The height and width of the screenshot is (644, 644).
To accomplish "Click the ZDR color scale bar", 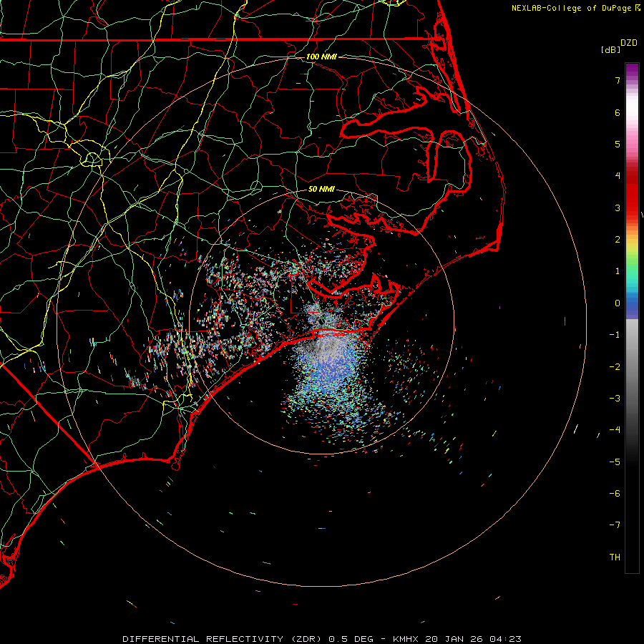I will coord(632,318).
